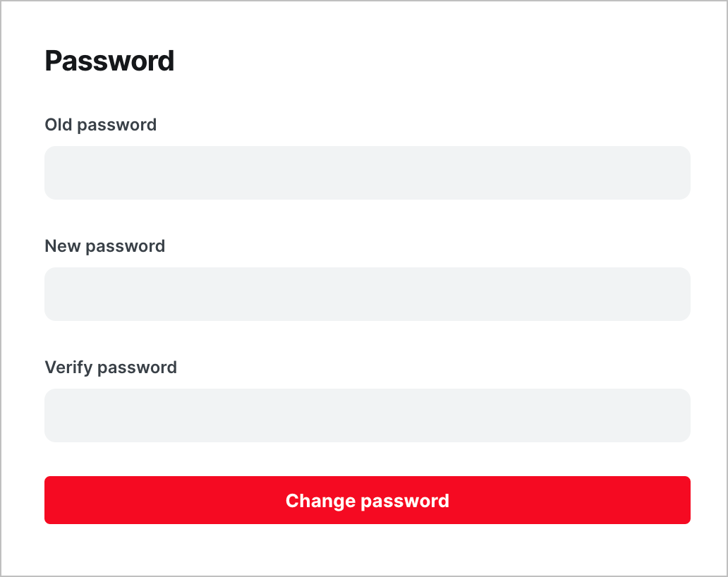Viewport: 728px width, 577px height.
Task: Click the field to confirm new password
Action: 368,415
